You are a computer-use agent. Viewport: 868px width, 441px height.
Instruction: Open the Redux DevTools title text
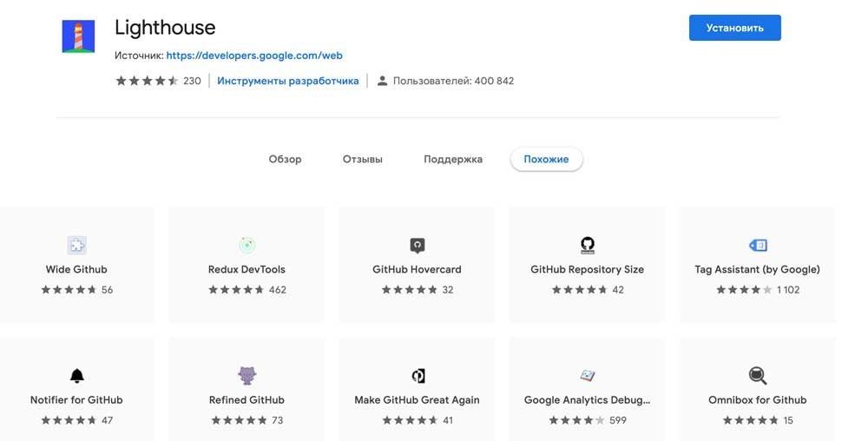[x=247, y=269]
